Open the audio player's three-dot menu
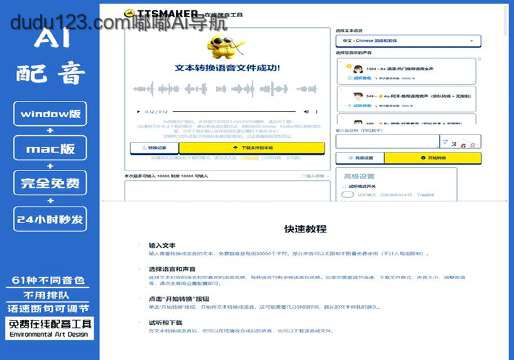The height and width of the screenshot is (360, 514). (x=316, y=112)
